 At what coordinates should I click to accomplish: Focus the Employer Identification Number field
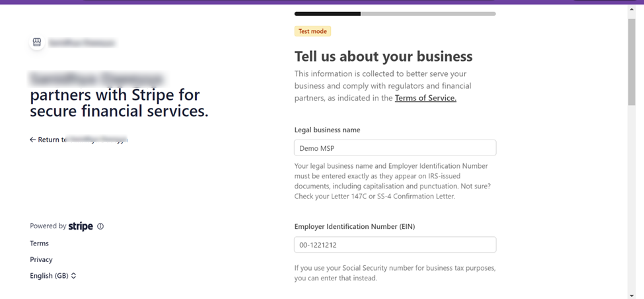(x=394, y=245)
